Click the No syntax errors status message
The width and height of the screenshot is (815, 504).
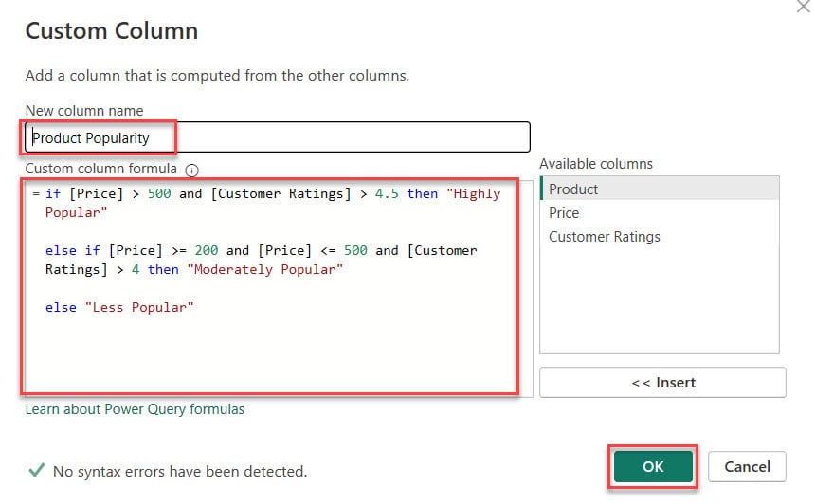click(x=180, y=471)
